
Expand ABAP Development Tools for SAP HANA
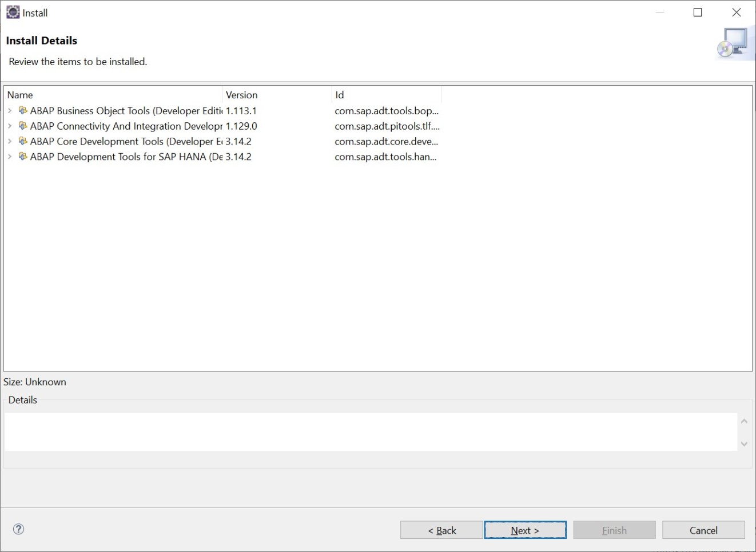[x=10, y=157]
